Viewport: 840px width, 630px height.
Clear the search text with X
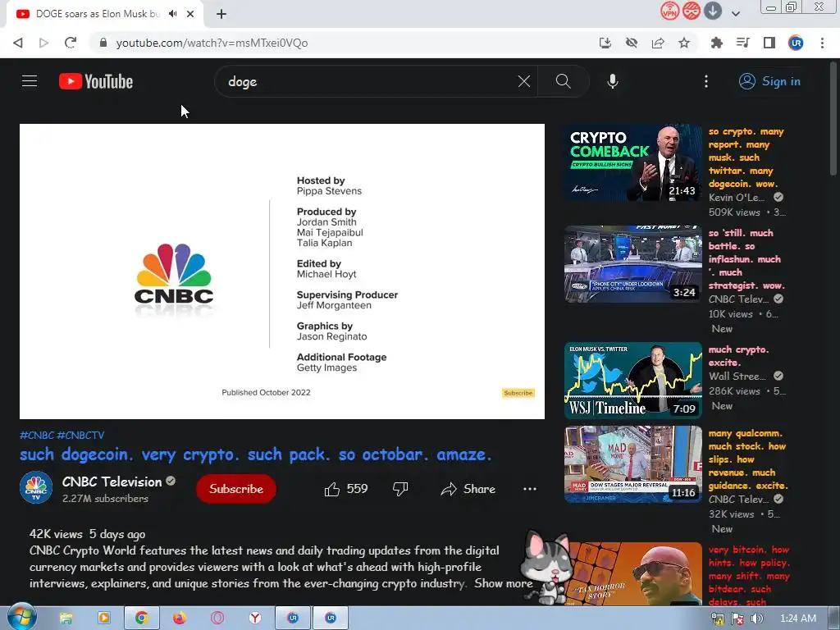(x=524, y=81)
